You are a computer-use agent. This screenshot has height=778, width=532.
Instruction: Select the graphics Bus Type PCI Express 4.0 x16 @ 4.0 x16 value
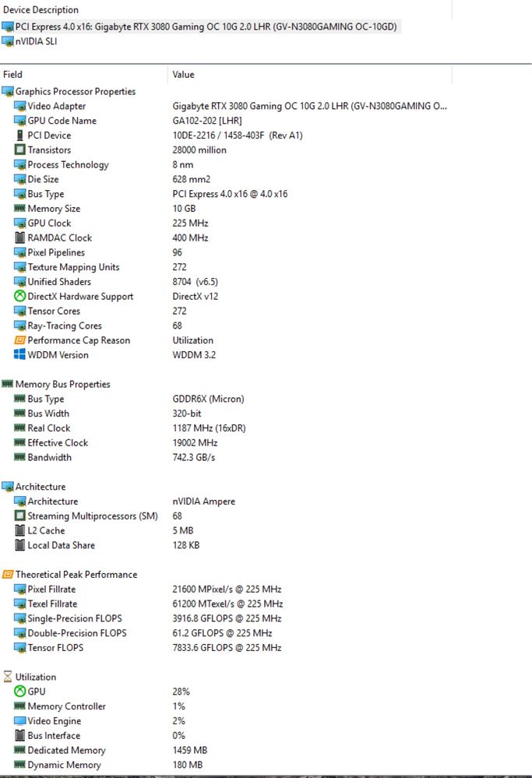click(230, 193)
